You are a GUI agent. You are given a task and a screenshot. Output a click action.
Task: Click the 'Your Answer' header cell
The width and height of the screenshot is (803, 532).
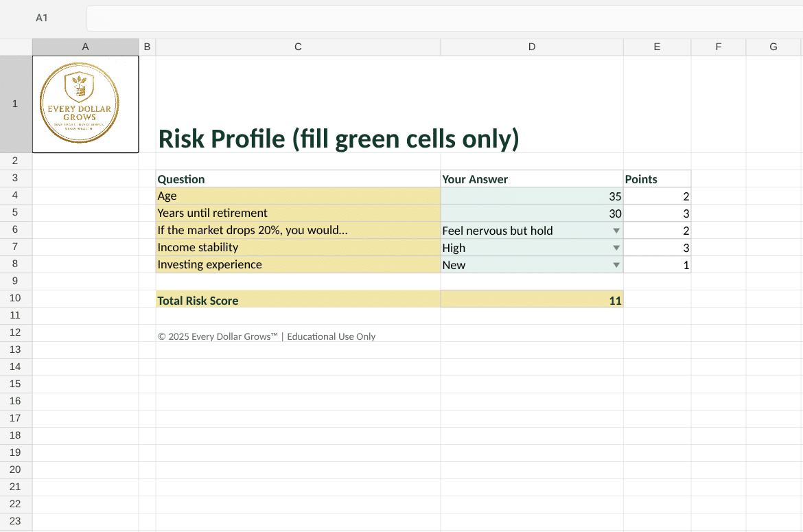pos(532,179)
